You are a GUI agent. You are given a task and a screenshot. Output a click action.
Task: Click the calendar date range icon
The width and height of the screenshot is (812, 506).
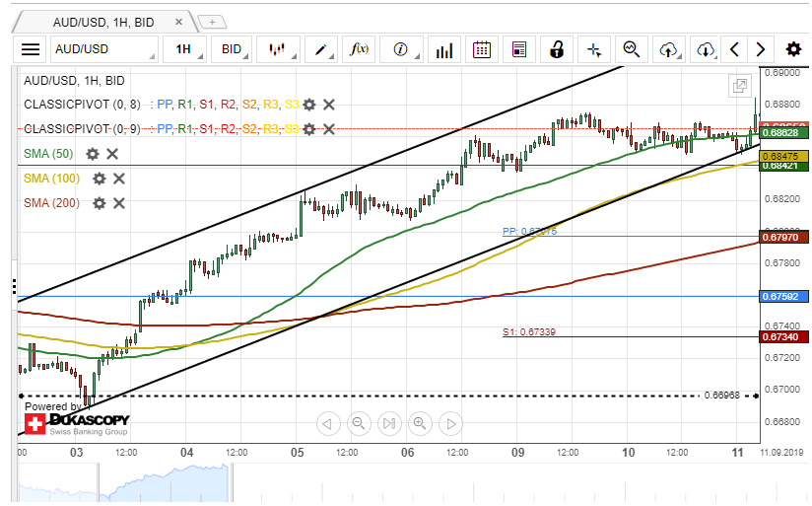point(482,49)
